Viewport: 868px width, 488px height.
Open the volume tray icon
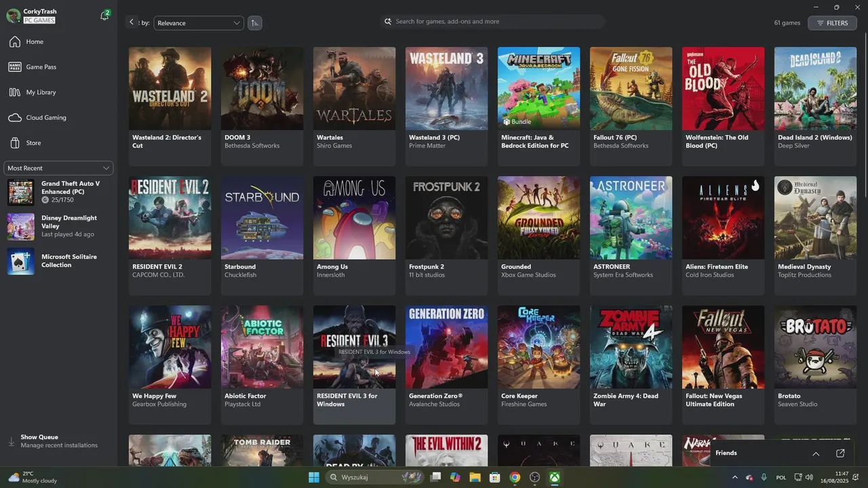point(809,477)
